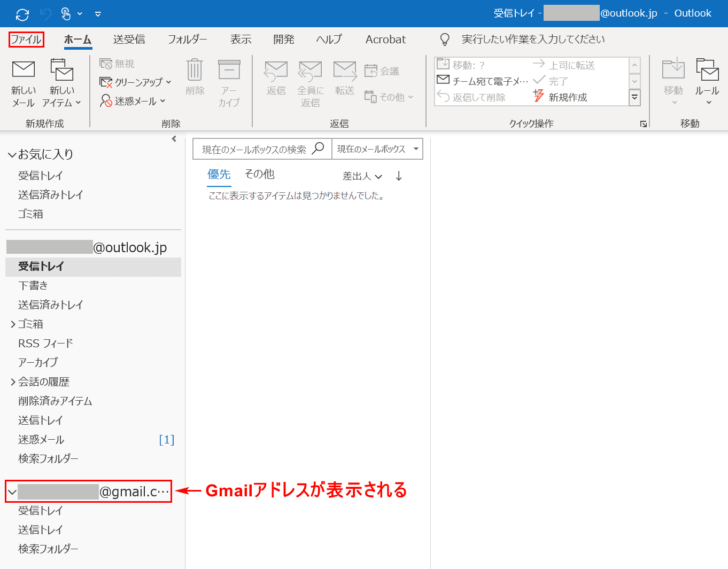728x569 pixels.
Task: Expand the ゴミ箱 folder in outlook.jp account
Action: [13, 324]
